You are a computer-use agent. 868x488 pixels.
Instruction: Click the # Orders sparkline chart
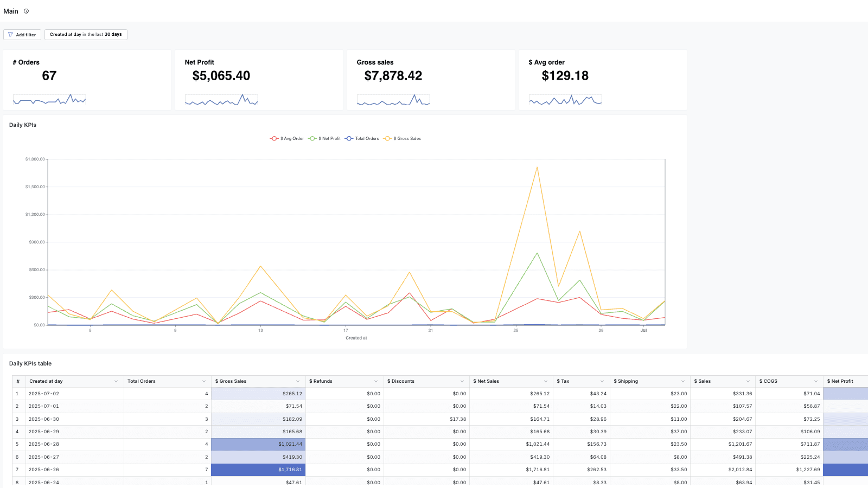pos(49,100)
